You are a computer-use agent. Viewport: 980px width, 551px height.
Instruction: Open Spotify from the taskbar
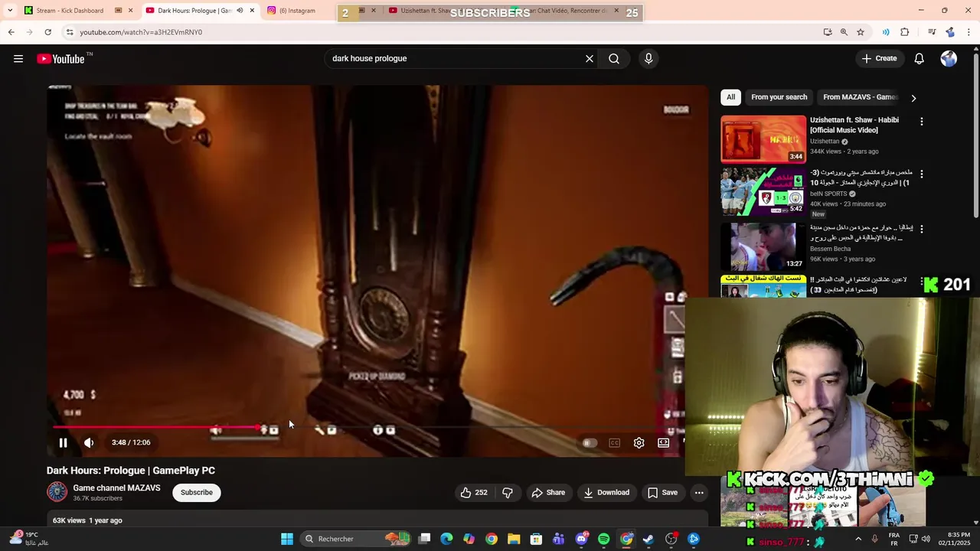(x=603, y=539)
